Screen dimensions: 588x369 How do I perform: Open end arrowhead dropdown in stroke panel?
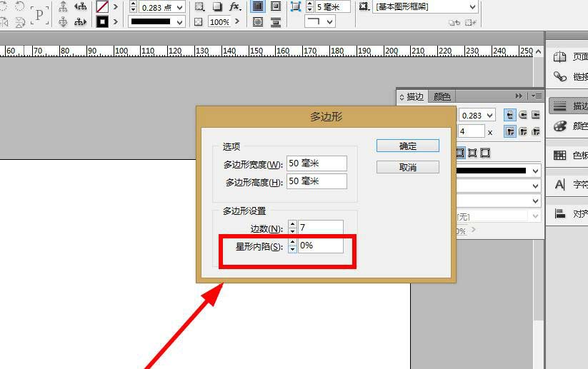pos(536,201)
